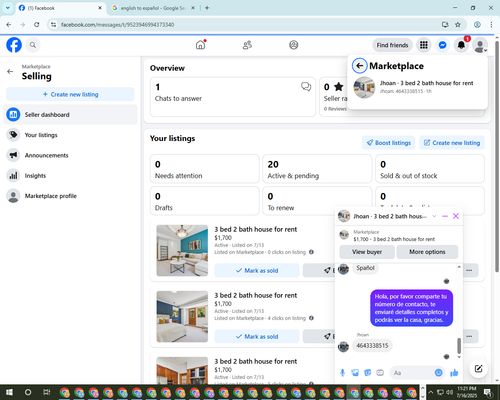Open three-dot menu for first listing
This screenshot has height=400, width=500.
click(469, 270)
